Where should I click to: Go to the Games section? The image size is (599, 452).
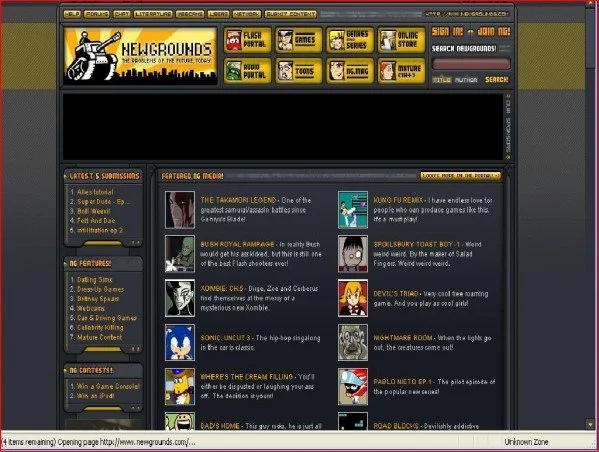coord(298,40)
